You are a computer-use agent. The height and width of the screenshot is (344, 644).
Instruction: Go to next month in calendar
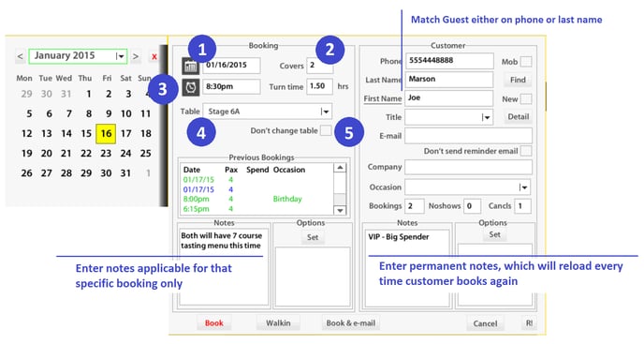pyautogui.click(x=136, y=56)
